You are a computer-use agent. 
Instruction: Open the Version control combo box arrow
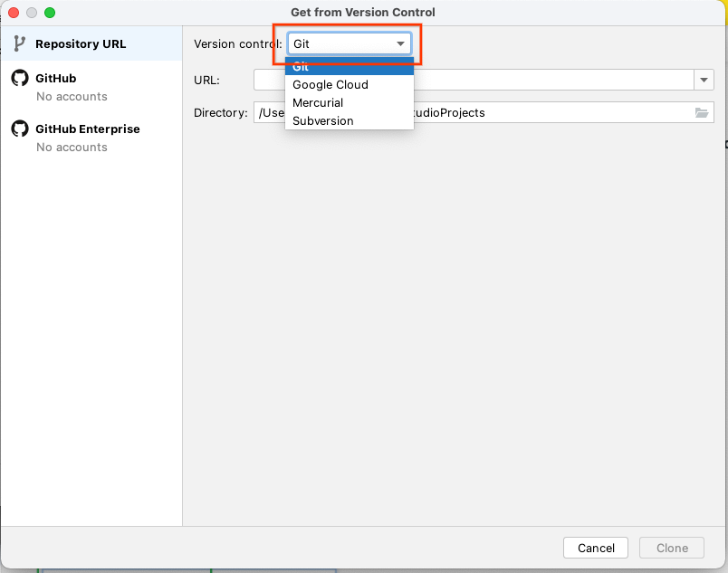[x=401, y=43]
